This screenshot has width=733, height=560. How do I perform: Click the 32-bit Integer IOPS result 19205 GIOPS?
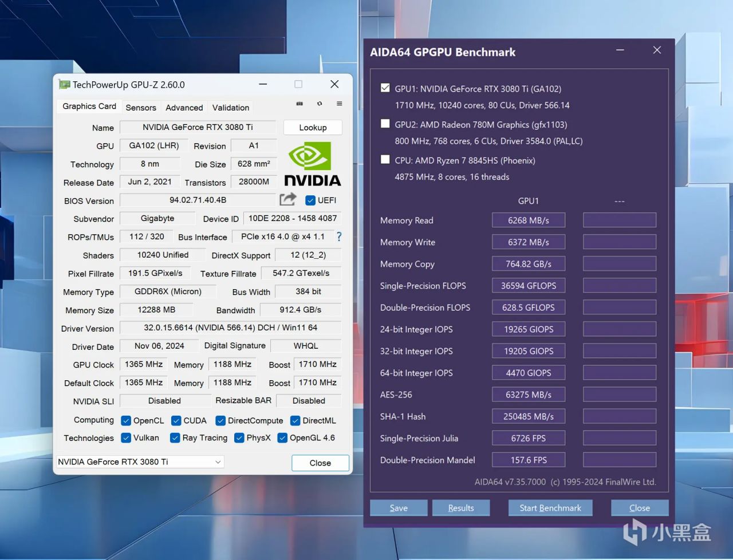coord(529,351)
